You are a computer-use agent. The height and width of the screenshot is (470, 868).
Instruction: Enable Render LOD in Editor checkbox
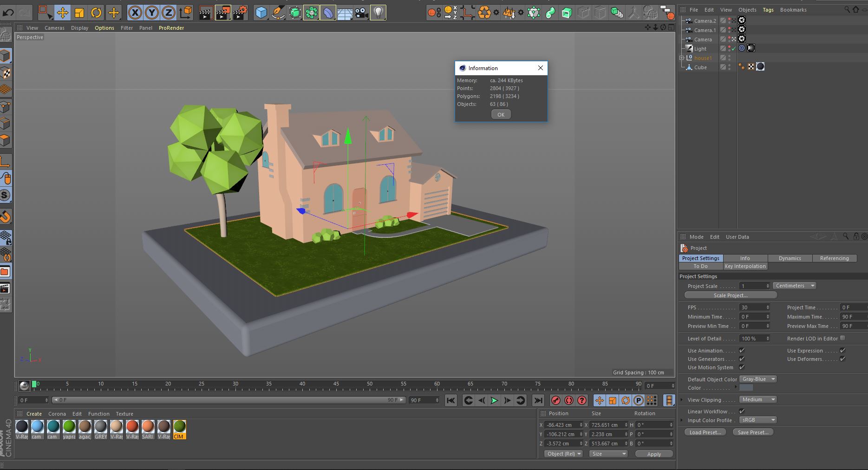[842, 338]
